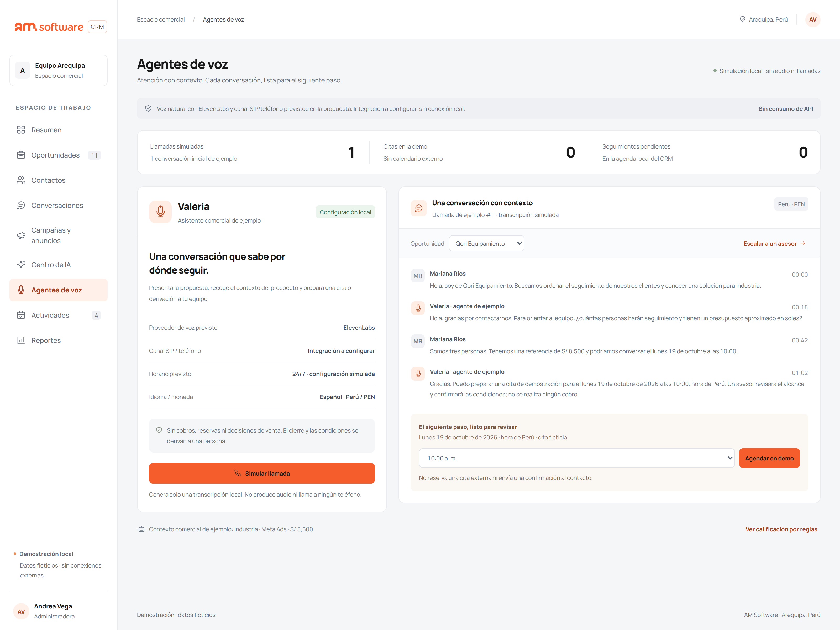Click the MR avatar at 00:00 message
Screen dimensions: 840x630
click(x=418, y=276)
